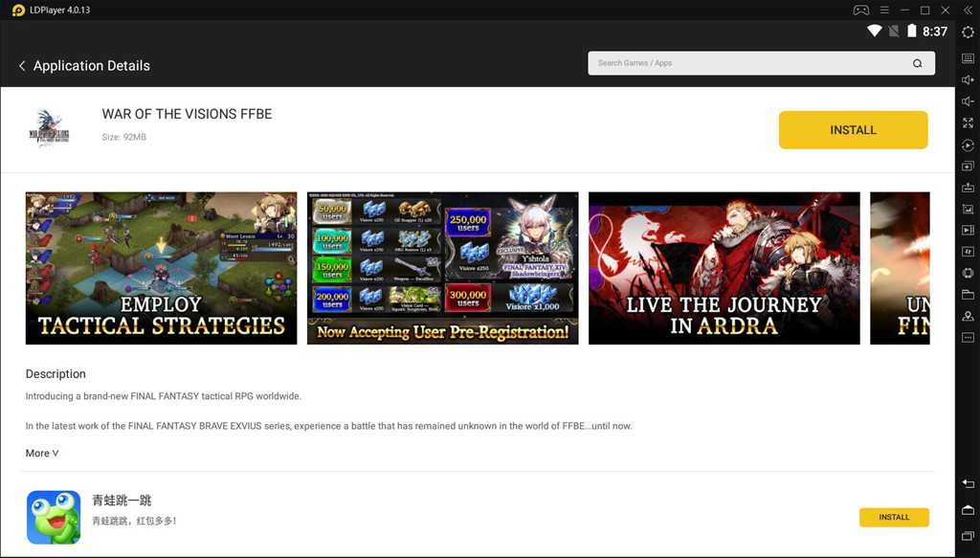Open the LDPlayer settings gear
980x558 pixels.
[968, 33]
